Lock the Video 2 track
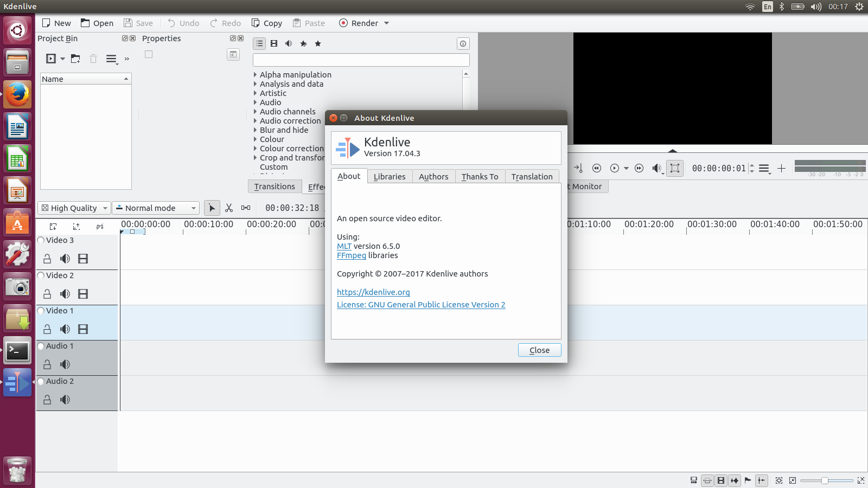 (x=47, y=294)
